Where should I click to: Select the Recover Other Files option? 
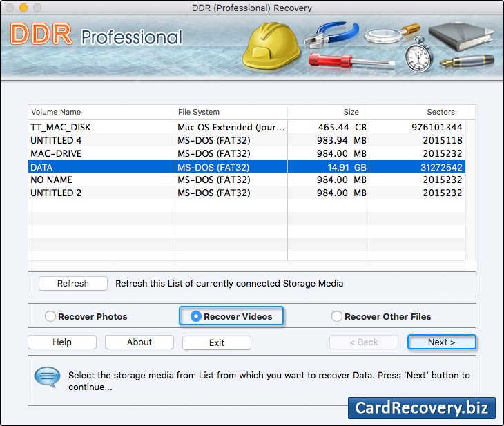336,316
